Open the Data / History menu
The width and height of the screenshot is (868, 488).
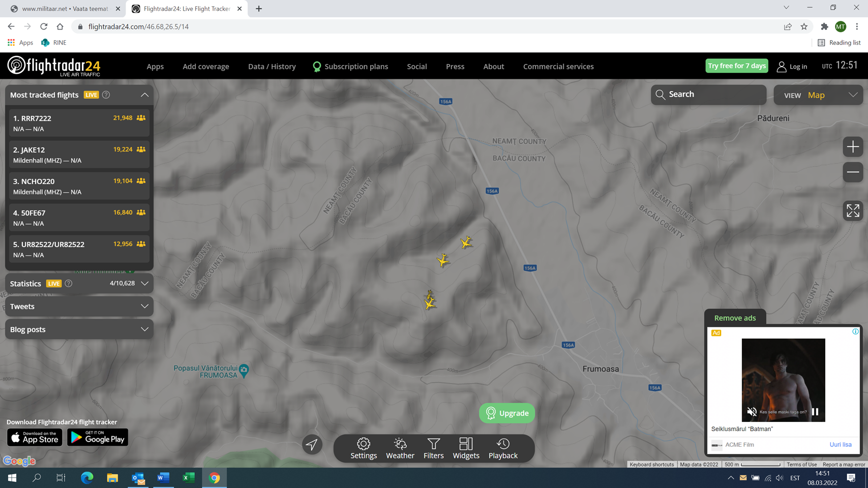(272, 67)
